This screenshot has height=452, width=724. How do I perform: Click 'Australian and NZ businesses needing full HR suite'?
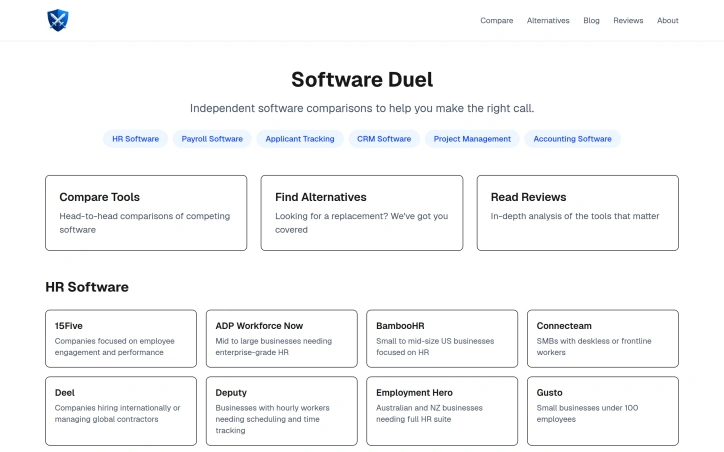pos(429,413)
